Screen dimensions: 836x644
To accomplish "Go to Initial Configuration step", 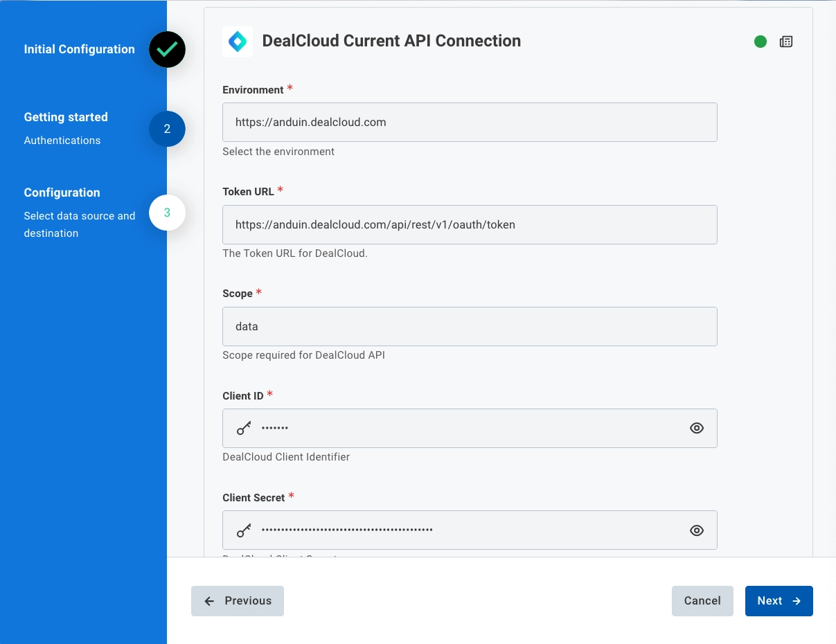I will coord(80,49).
